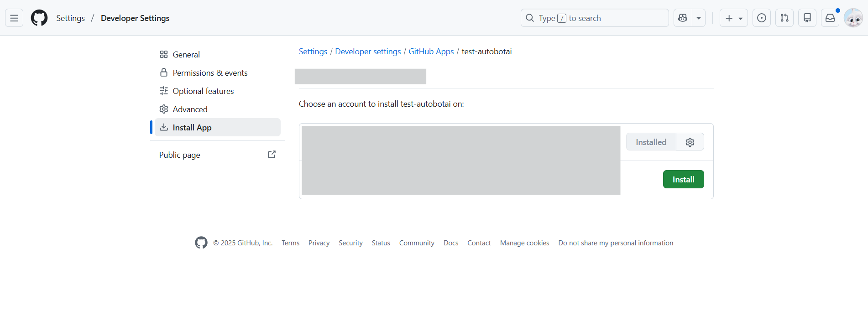Open the Terms footer link
Viewport: 868px width, 311px height.
coord(291,243)
